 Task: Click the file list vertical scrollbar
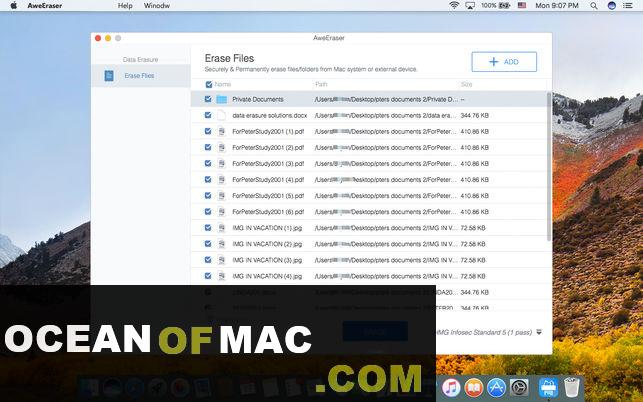tap(549, 167)
